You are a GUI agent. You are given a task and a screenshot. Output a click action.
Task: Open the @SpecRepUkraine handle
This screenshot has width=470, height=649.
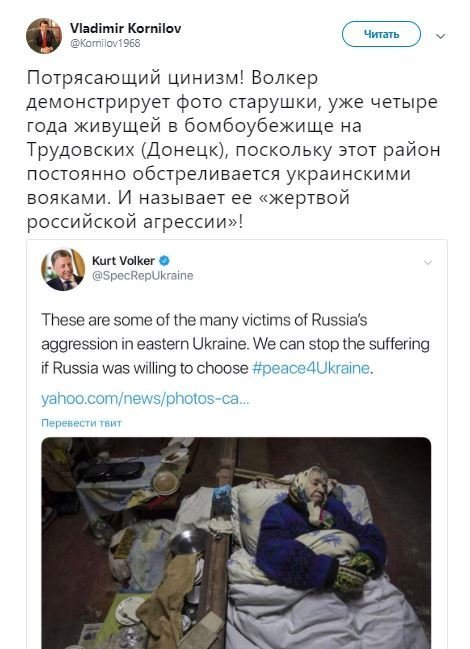point(142,276)
